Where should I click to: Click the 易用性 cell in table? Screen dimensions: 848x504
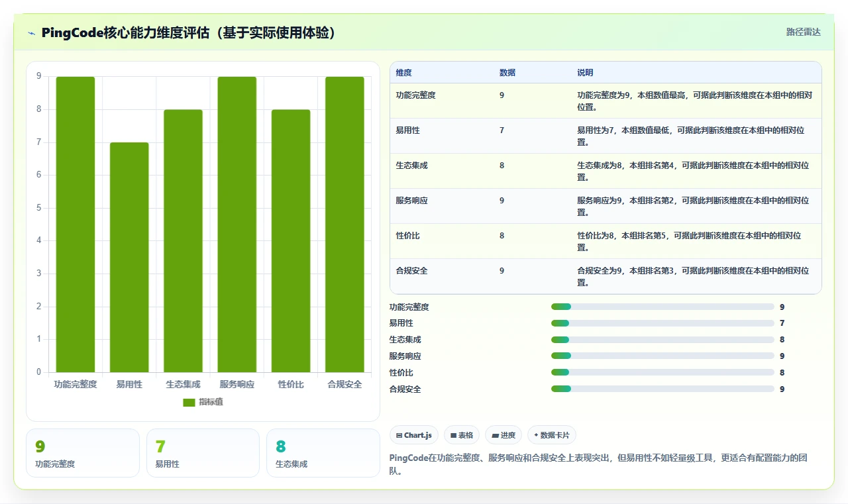[x=442, y=136]
